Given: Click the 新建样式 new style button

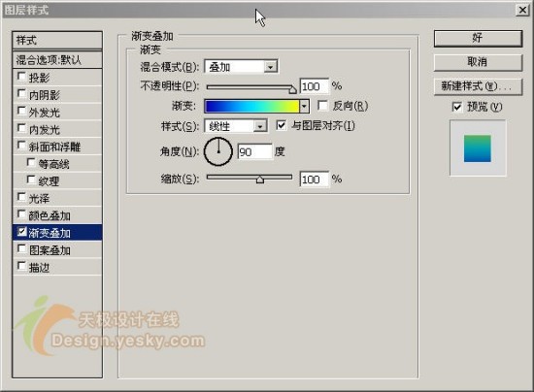Looking at the screenshot, I should coord(478,86).
